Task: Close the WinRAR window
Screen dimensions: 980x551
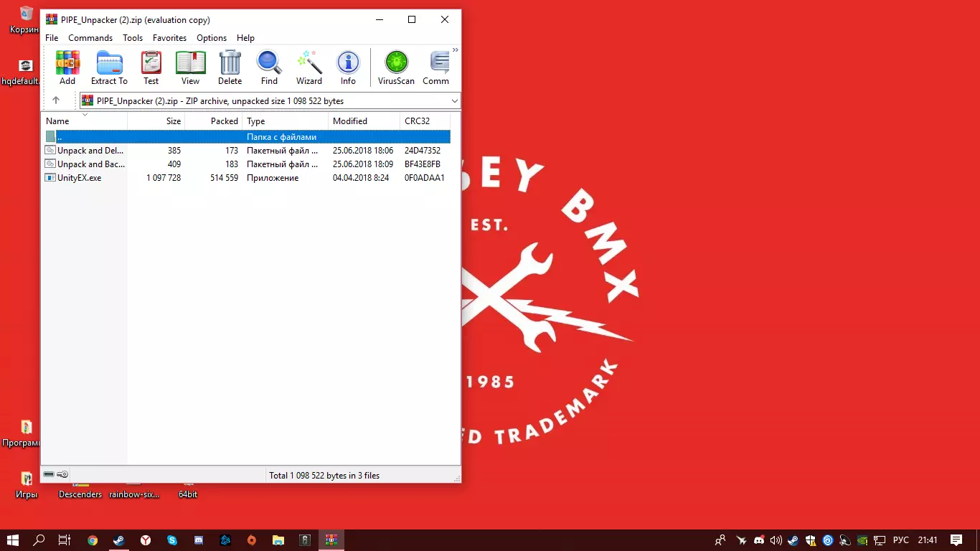Action: [x=445, y=20]
